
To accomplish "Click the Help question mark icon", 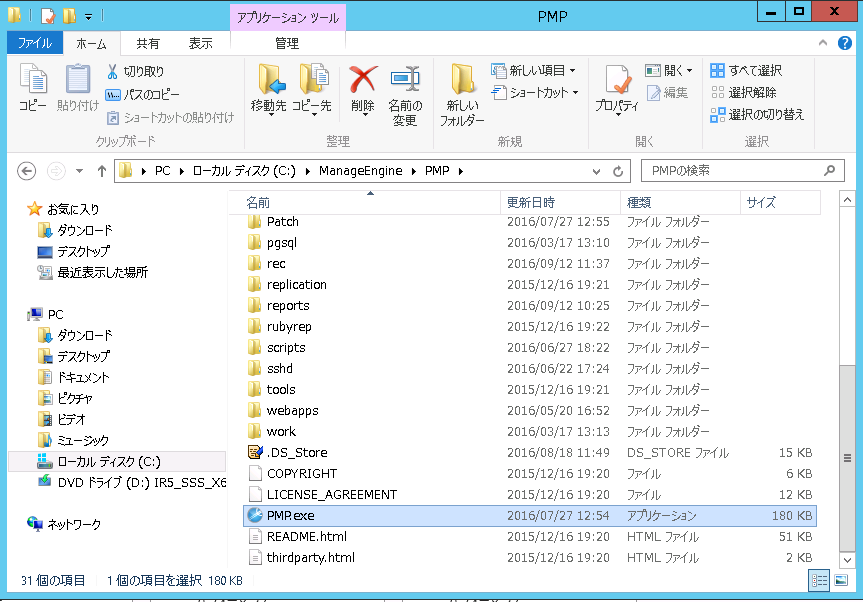I will tap(844, 43).
